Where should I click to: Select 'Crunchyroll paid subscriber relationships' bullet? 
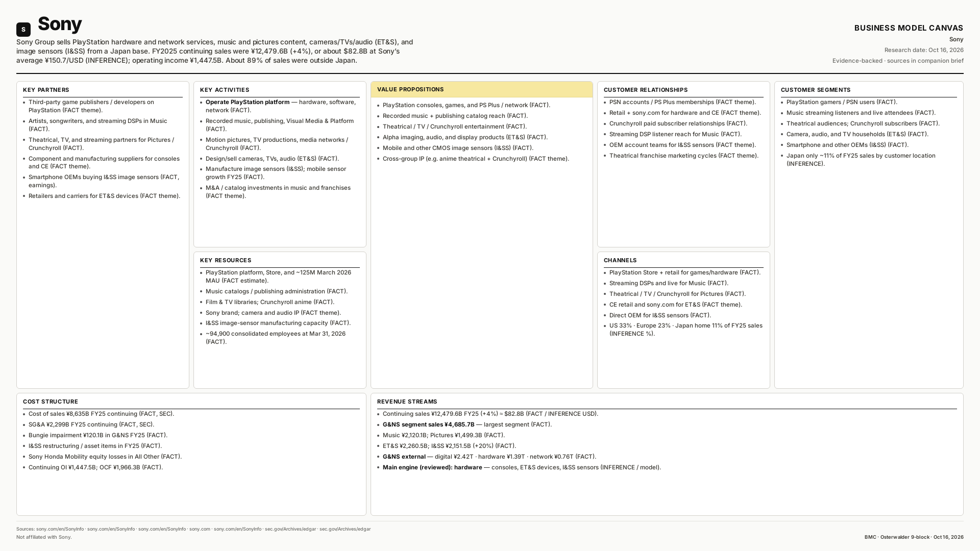(678, 123)
